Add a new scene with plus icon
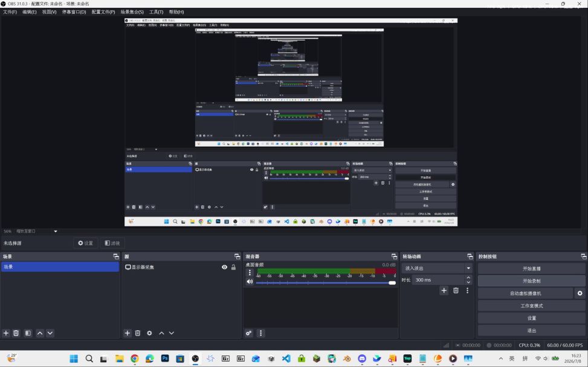588x367 pixels. click(6, 333)
